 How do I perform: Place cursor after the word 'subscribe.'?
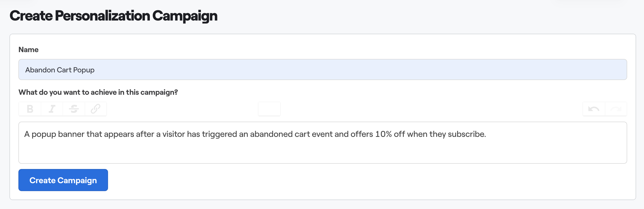click(486, 134)
